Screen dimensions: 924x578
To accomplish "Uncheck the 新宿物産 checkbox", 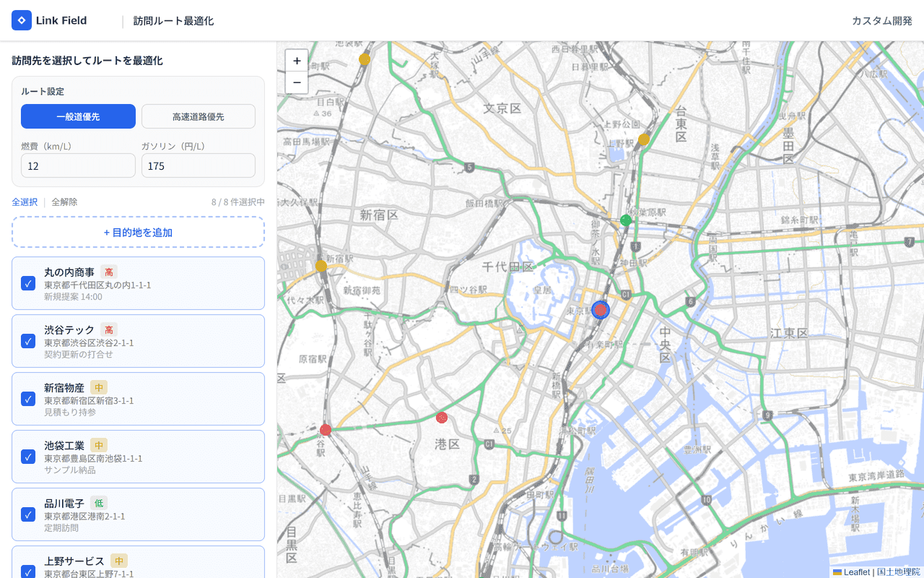I will point(28,399).
